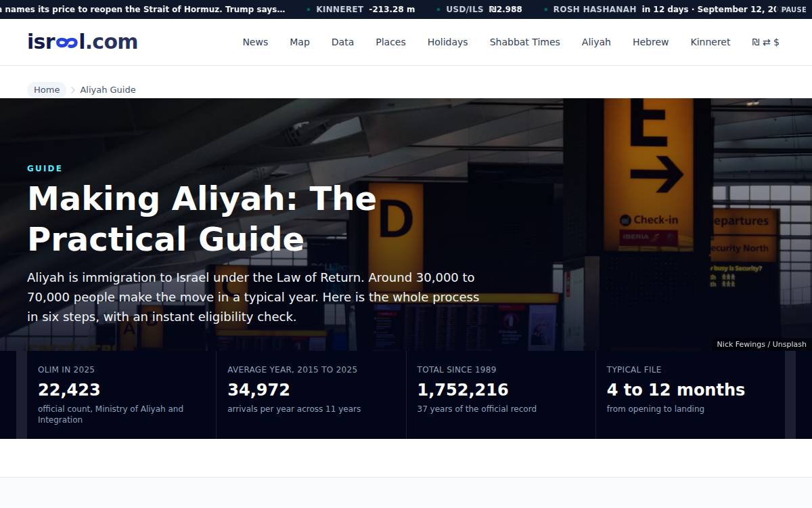Click the KINNERET -213.28 m ticker item
This screenshot has width=812, height=508.
365,9
